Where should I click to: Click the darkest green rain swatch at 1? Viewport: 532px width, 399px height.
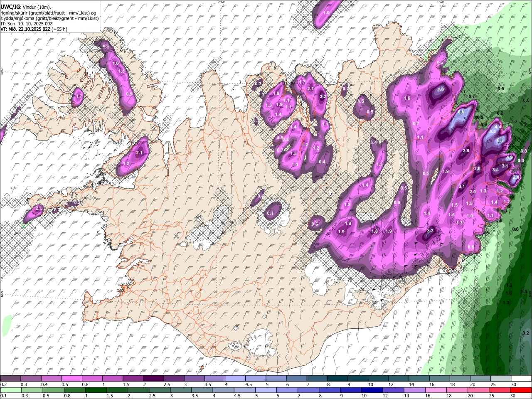pos(96,390)
